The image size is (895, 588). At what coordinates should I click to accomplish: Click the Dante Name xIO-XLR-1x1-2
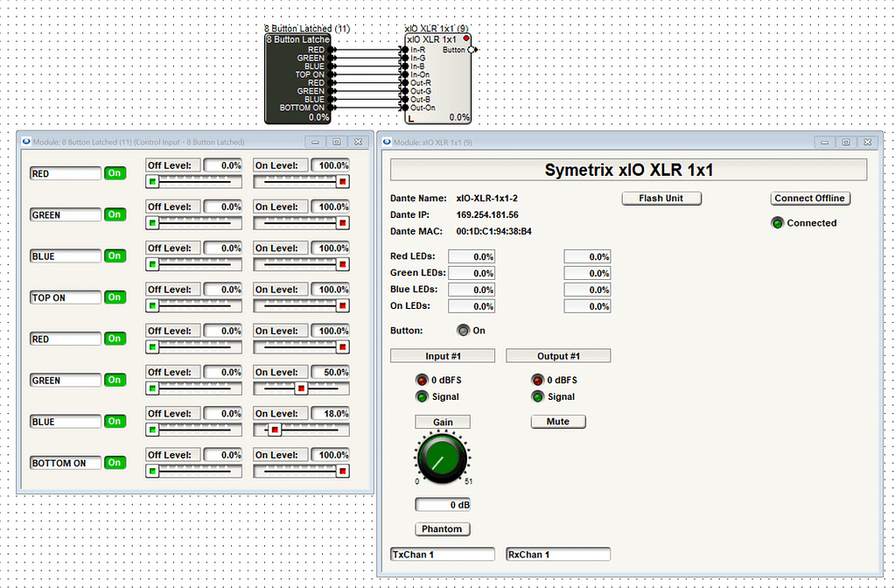(x=487, y=198)
